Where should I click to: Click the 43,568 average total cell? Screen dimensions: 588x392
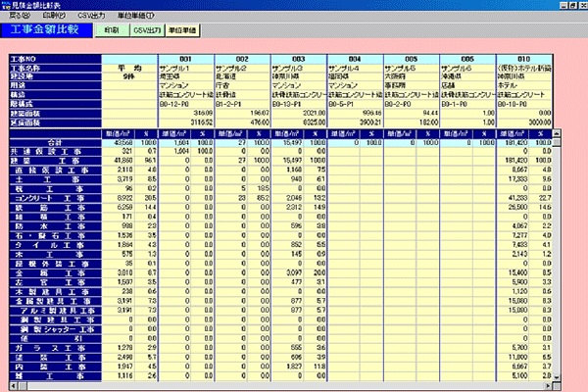pos(118,142)
